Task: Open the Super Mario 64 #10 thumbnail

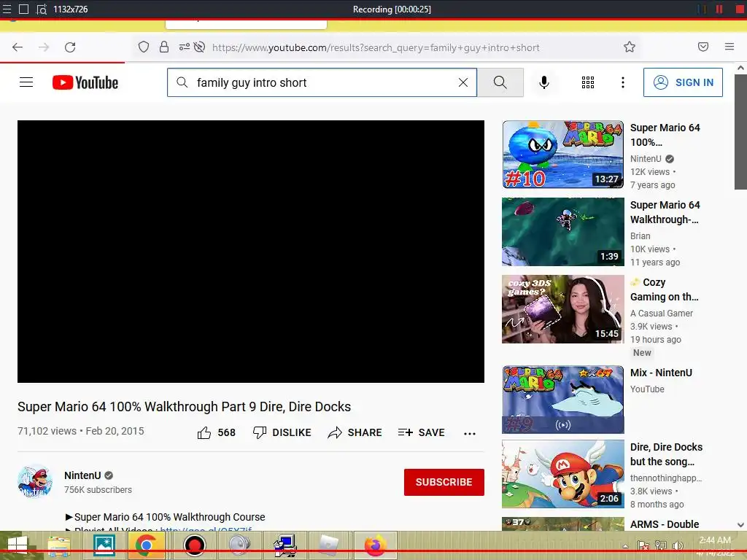Action: [562, 155]
